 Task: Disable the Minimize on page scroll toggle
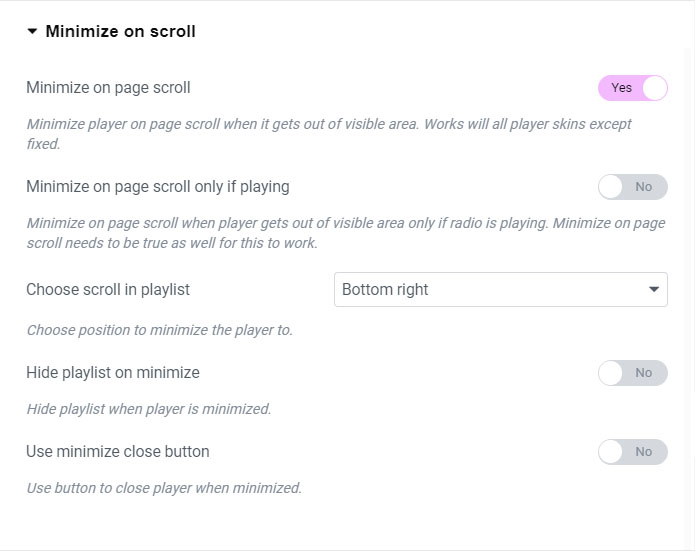[x=632, y=88]
